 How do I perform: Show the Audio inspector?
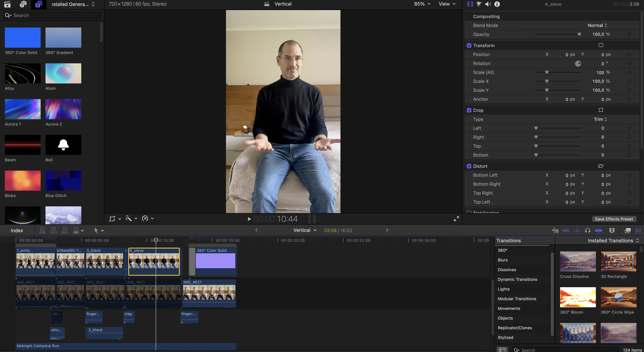tap(488, 4)
